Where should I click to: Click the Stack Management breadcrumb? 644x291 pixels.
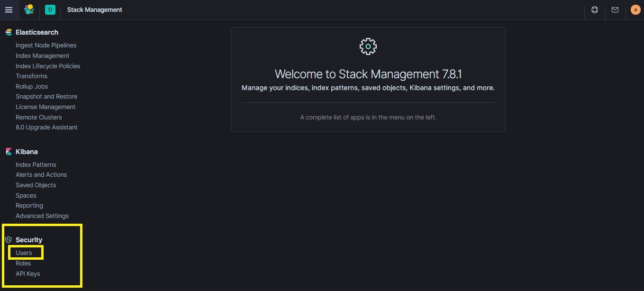coord(95,9)
